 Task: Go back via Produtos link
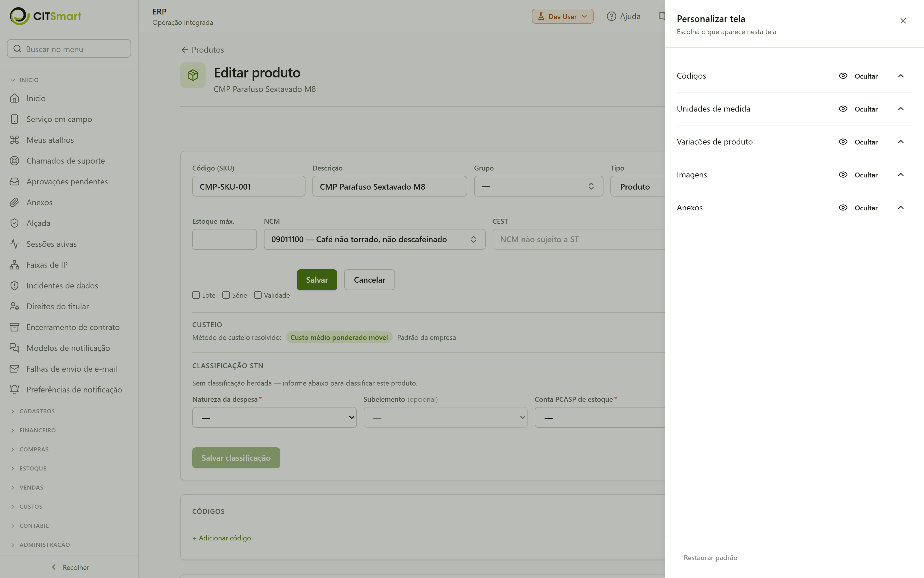click(202, 50)
